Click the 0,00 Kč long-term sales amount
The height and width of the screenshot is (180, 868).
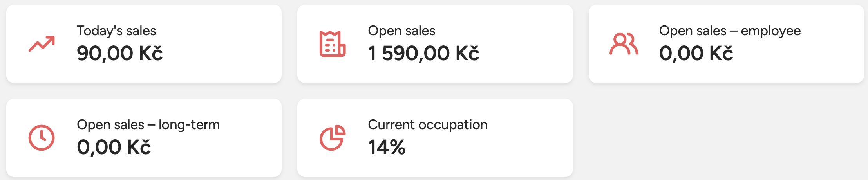coord(114,147)
